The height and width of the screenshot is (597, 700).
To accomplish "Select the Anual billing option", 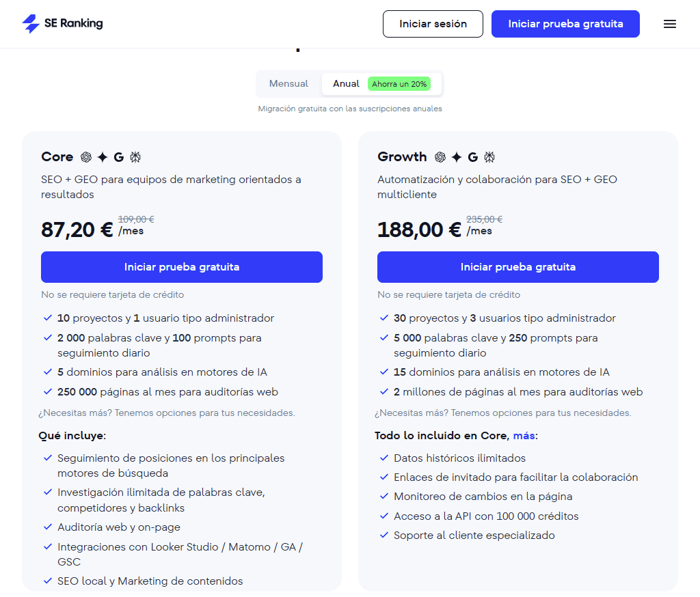I will 345,83.
